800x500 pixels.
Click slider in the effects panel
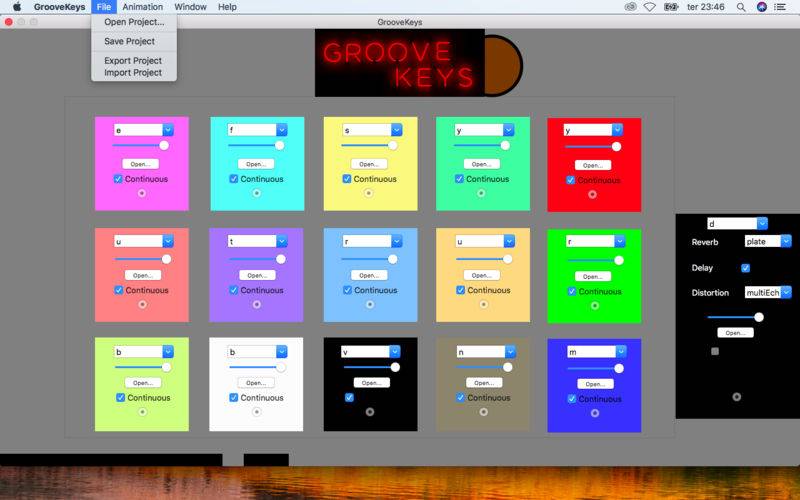(x=735, y=317)
